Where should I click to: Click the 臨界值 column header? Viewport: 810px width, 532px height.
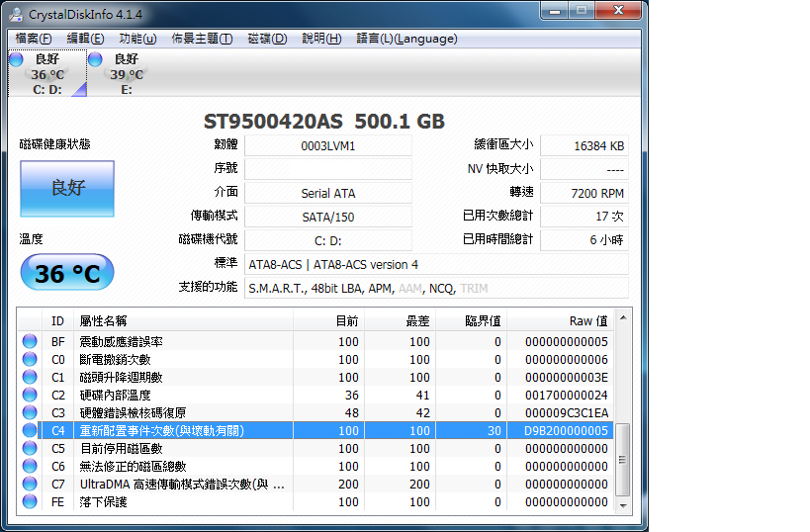pos(471,320)
